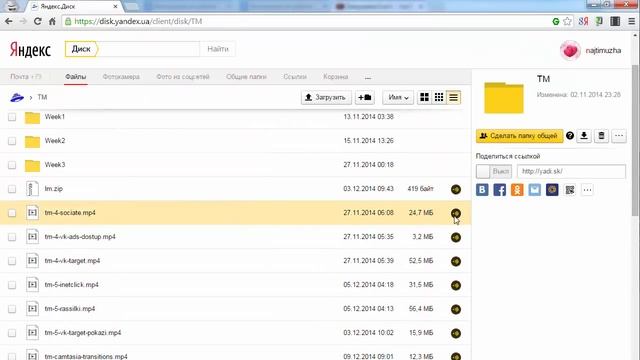
Task: Open the Общие папки tab
Action: pos(246,77)
